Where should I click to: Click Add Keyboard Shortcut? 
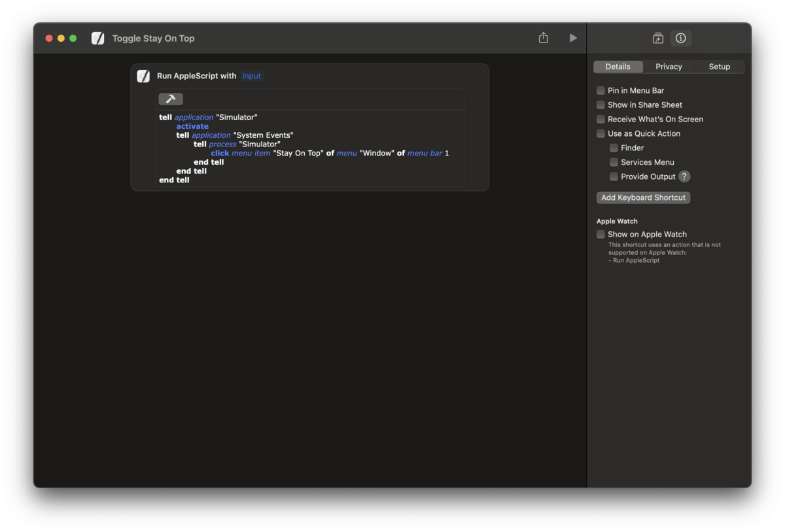coord(643,197)
